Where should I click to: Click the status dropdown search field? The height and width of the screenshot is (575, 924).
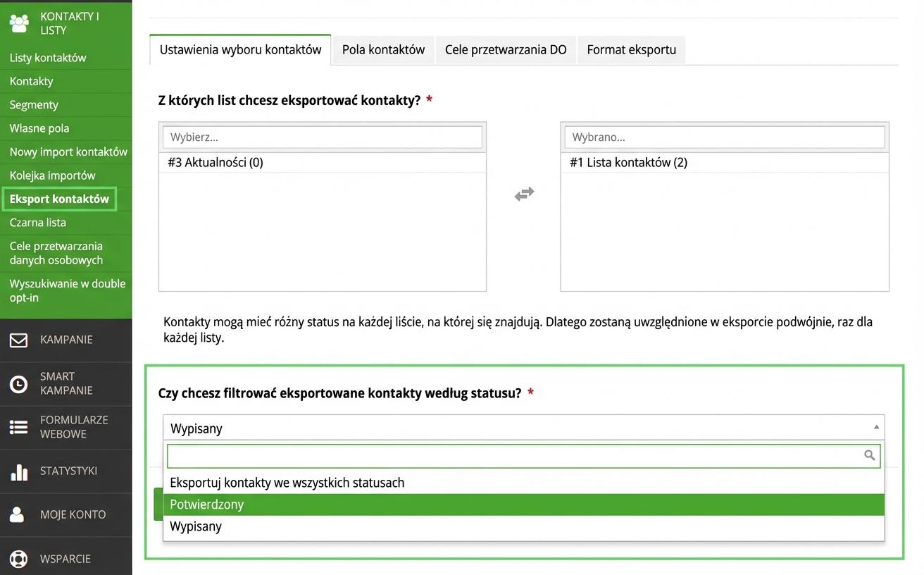pos(523,455)
